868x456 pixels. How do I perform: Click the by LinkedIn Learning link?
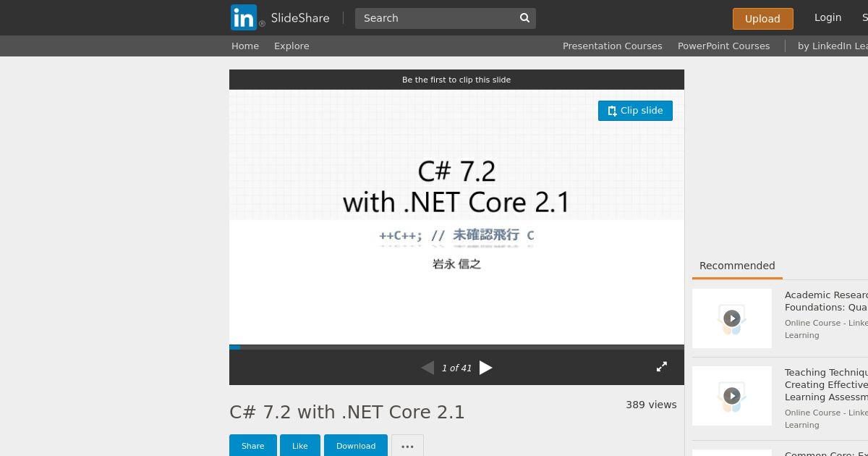click(x=833, y=46)
